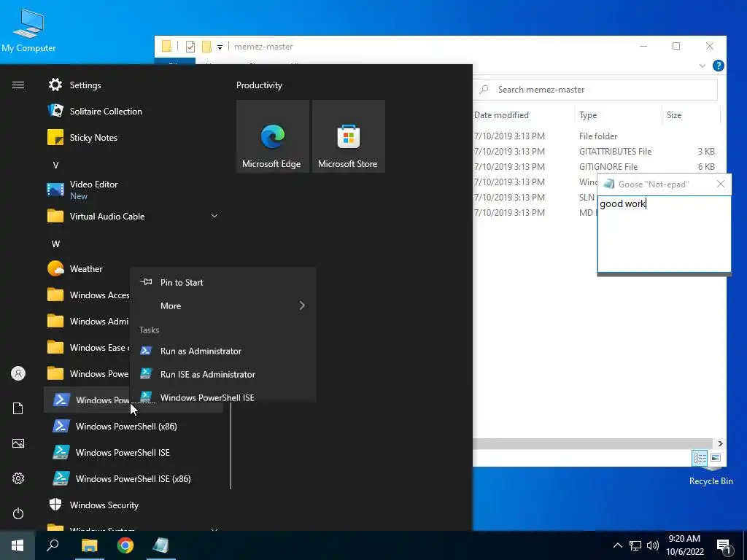
Task: Select the File folder row
Action: (595, 136)
